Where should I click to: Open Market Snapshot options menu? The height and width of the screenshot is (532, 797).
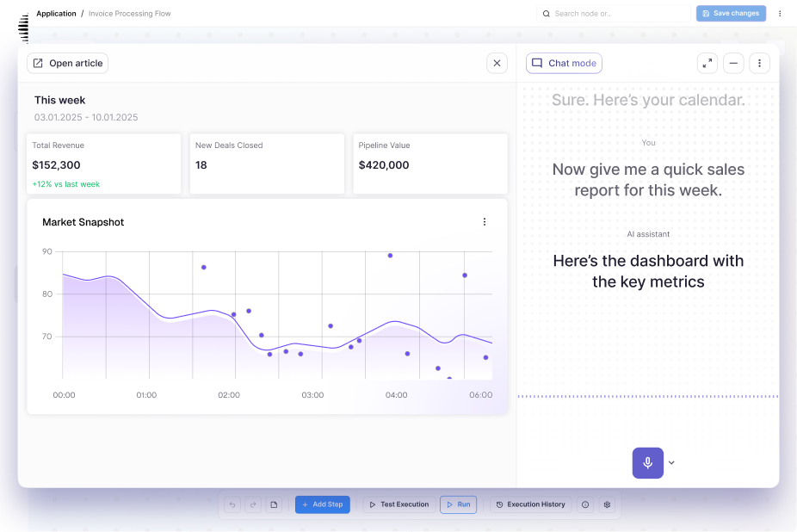point(485,222)
